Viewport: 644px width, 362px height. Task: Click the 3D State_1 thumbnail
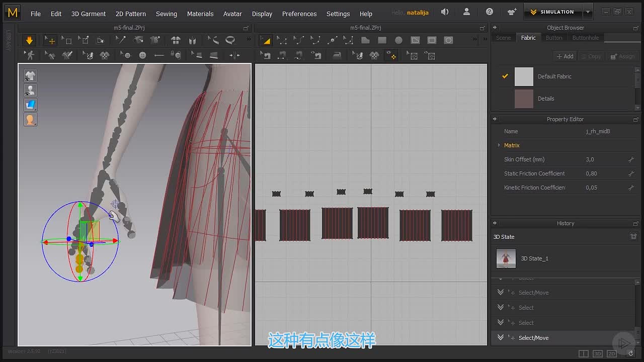tap(506, 258)
